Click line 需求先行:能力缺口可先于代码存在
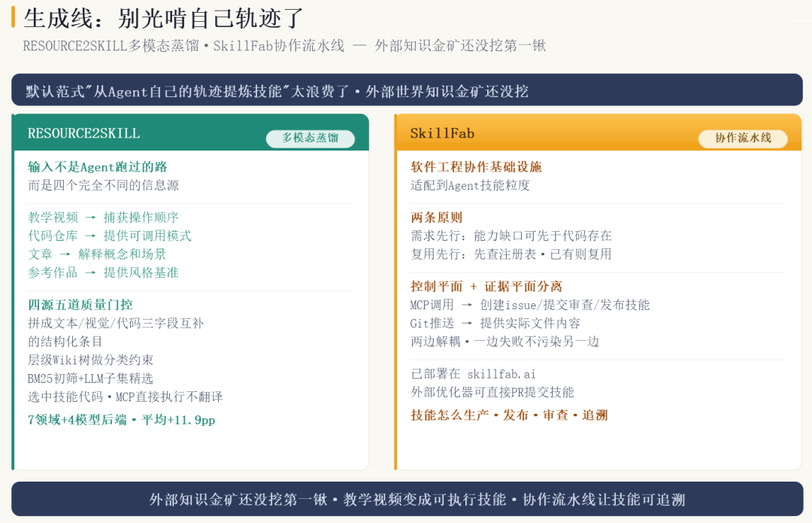 [511, 236]
